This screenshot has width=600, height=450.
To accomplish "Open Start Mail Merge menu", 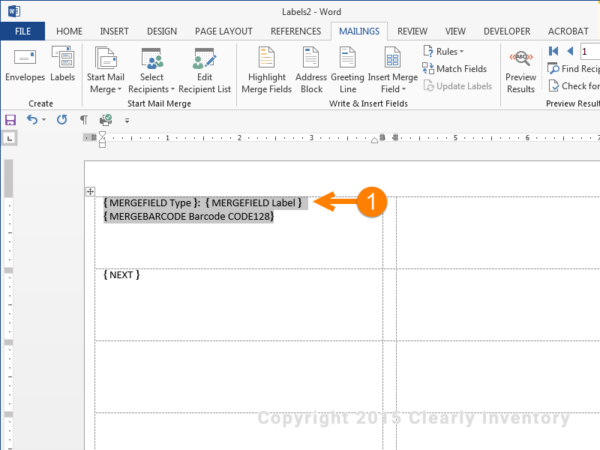I will [106, 70].
